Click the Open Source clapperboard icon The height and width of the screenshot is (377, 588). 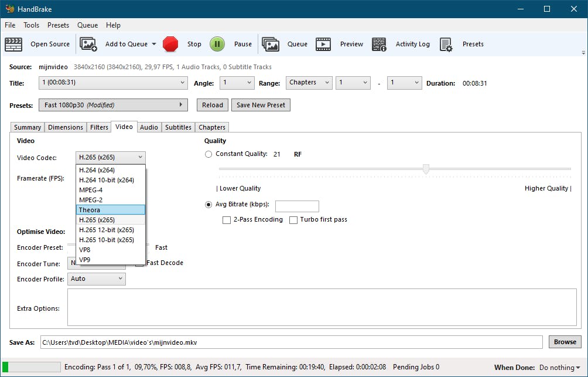13,45
